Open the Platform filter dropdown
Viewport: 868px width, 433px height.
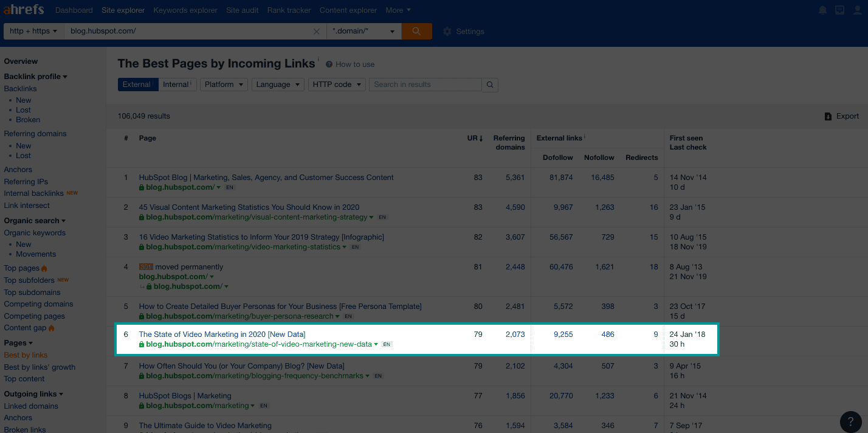click(x=224, y=85)
